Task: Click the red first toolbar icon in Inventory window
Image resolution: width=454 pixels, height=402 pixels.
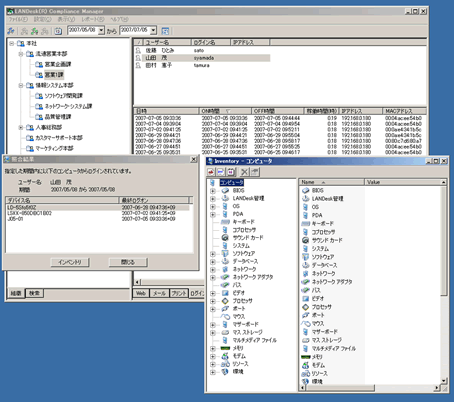Action: pos(211,172)
